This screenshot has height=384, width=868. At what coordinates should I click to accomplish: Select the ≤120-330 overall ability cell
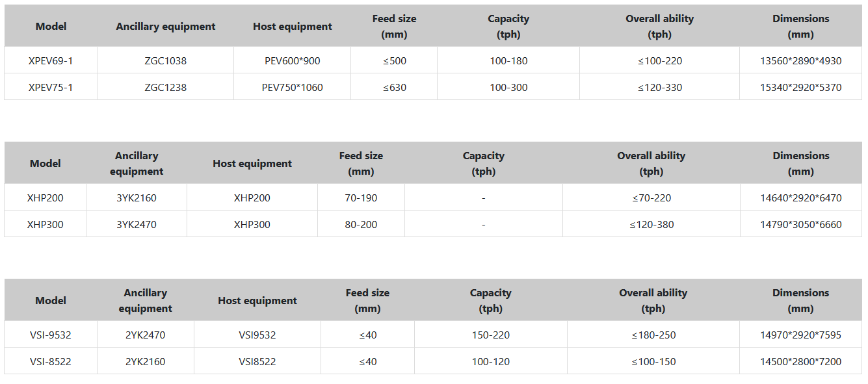point(659,87)
